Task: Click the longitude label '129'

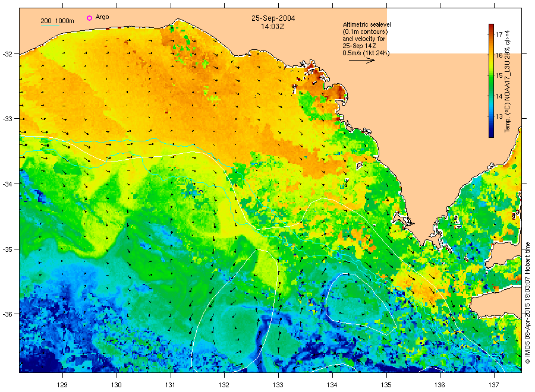Action: pyautogui.click(x=62, y=385)
